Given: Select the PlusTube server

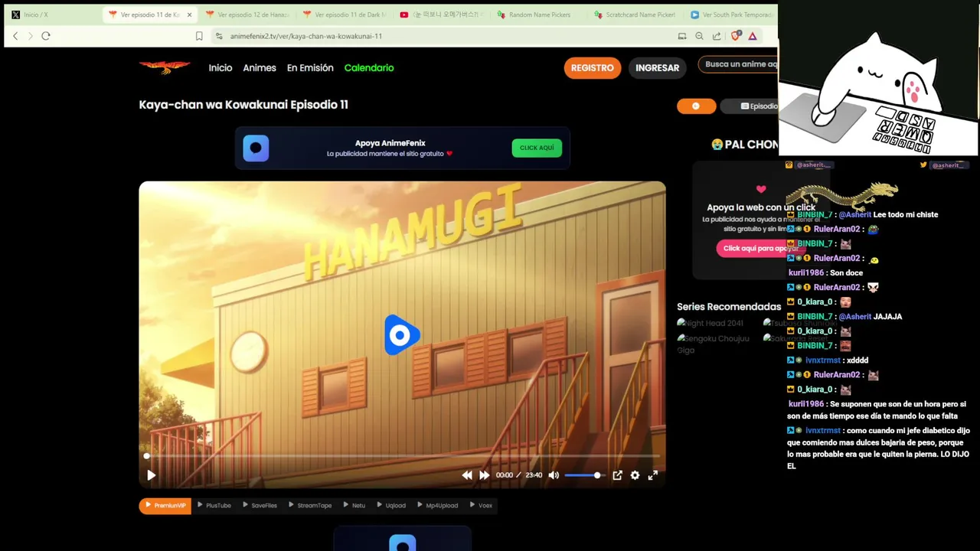Looking at the screenshot, I should [214, 506].
